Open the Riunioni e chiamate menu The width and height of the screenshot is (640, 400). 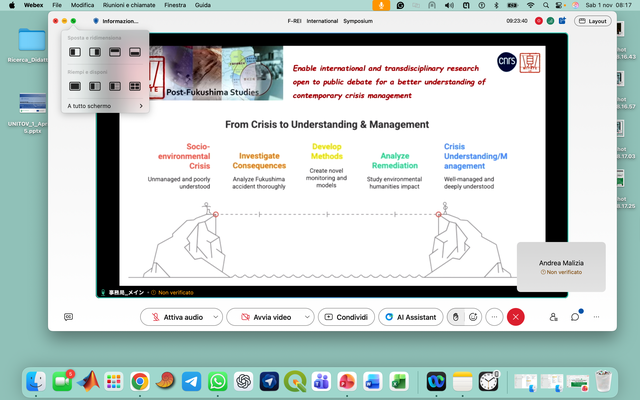coord(129,5)
